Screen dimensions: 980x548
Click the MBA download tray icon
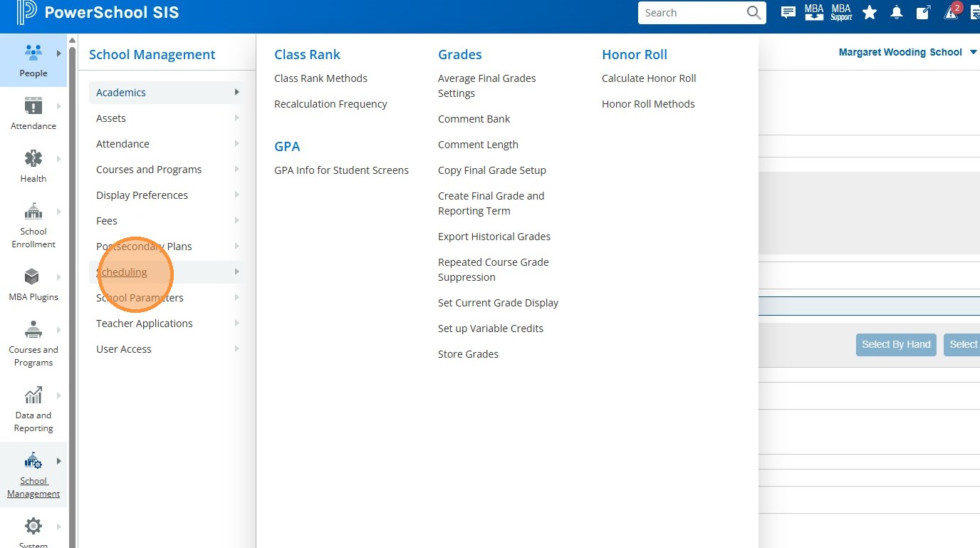tap(814, 12)
